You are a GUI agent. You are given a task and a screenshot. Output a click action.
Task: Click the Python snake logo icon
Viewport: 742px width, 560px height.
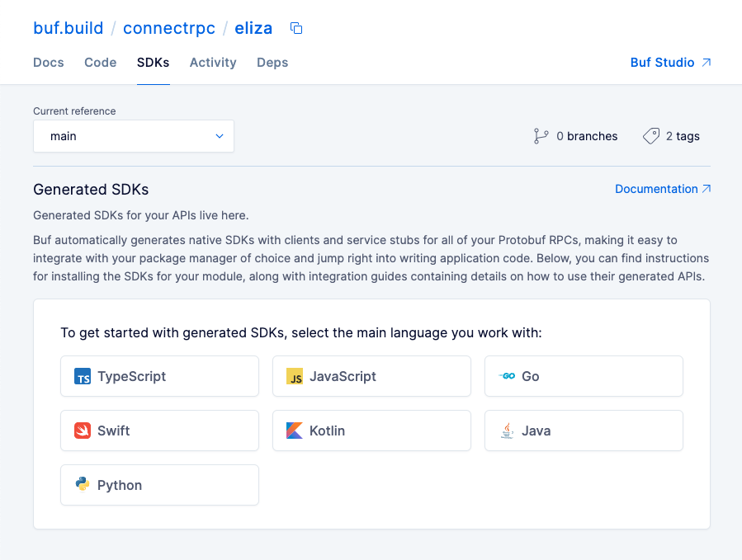[x=83, y=484]
